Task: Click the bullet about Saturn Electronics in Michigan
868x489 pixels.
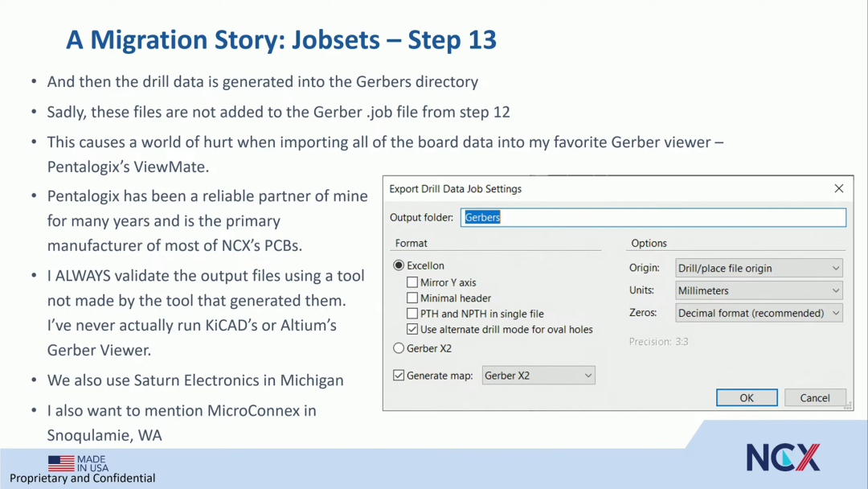Action: tap(195, 380)
